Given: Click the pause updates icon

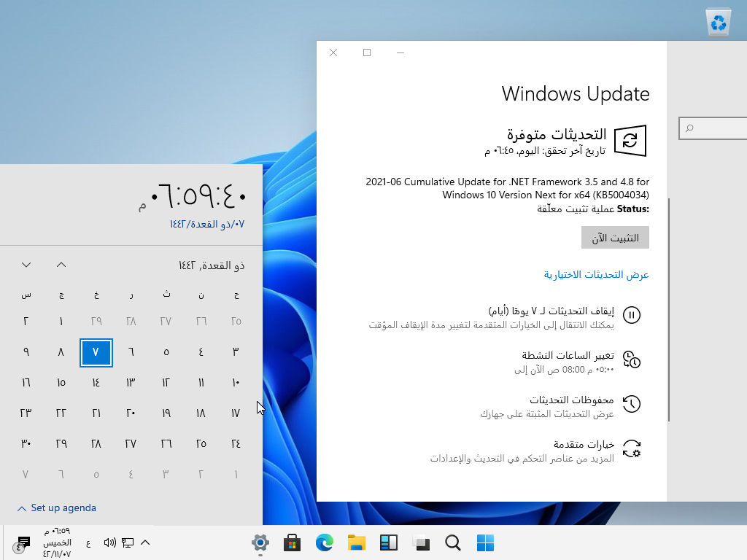Looking at the screenshot, I should click(632, 315).
